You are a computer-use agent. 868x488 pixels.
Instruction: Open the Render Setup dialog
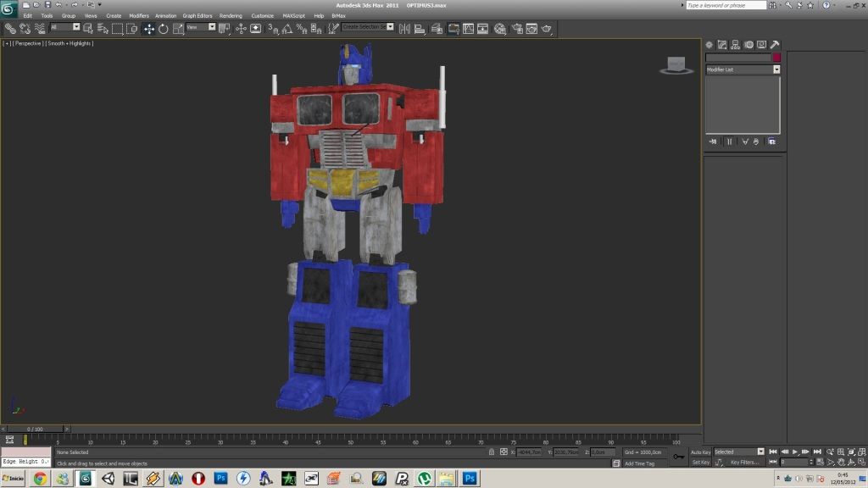517,29
